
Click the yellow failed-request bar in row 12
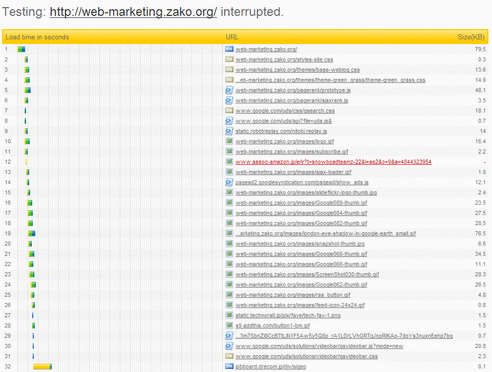(x=26, y=162)
